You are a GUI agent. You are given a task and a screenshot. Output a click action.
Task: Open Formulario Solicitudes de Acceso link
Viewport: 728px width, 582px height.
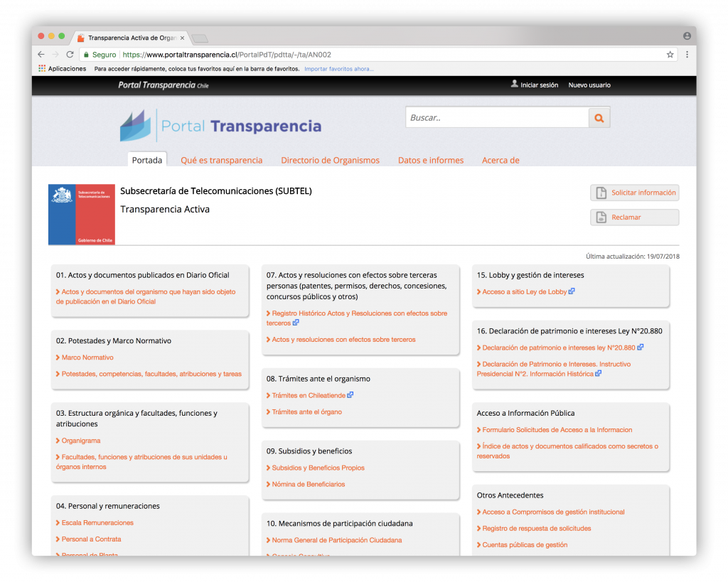557,430
